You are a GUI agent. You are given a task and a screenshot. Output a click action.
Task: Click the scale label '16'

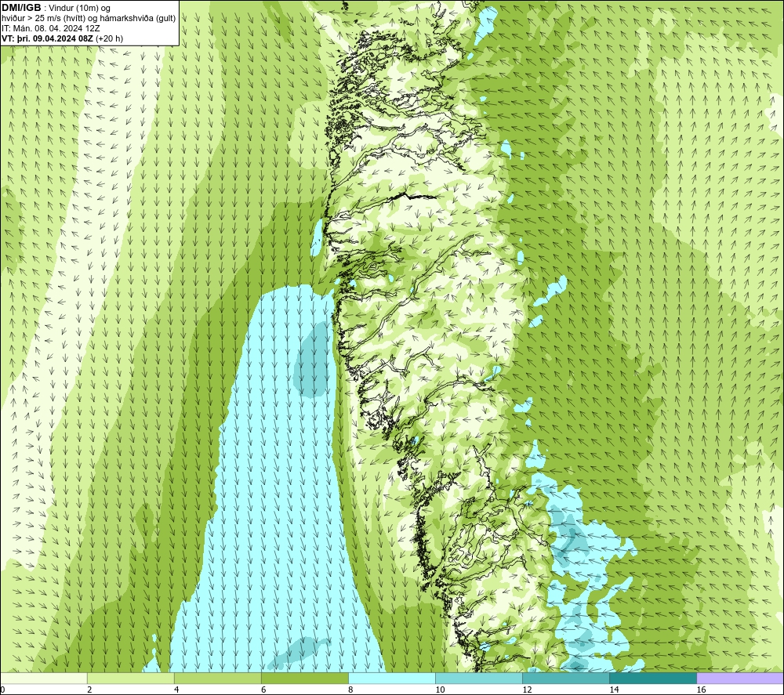(701, 690)
